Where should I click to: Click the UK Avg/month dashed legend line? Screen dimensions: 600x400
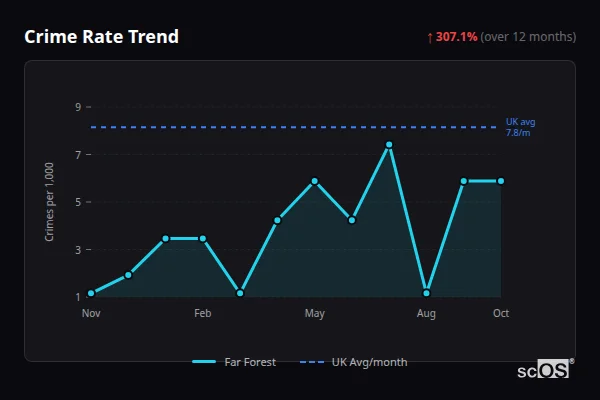312,362
